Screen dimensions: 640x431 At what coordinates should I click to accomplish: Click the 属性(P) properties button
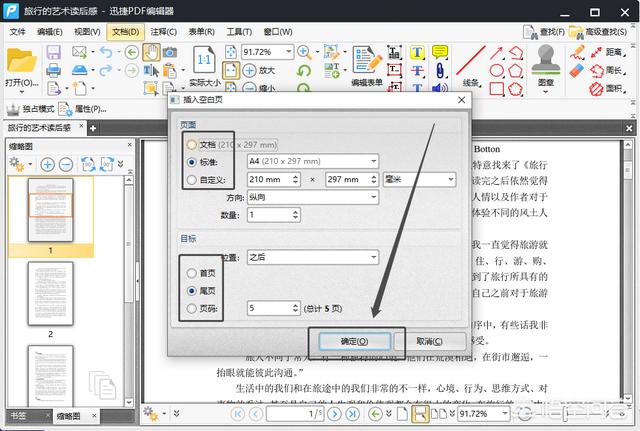pos(83,109)
